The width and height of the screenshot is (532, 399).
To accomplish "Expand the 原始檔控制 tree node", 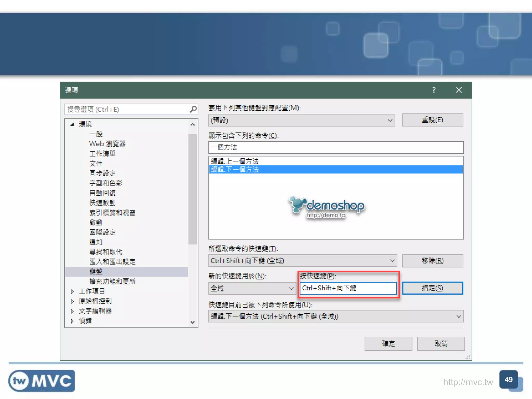I will (72, 301).
